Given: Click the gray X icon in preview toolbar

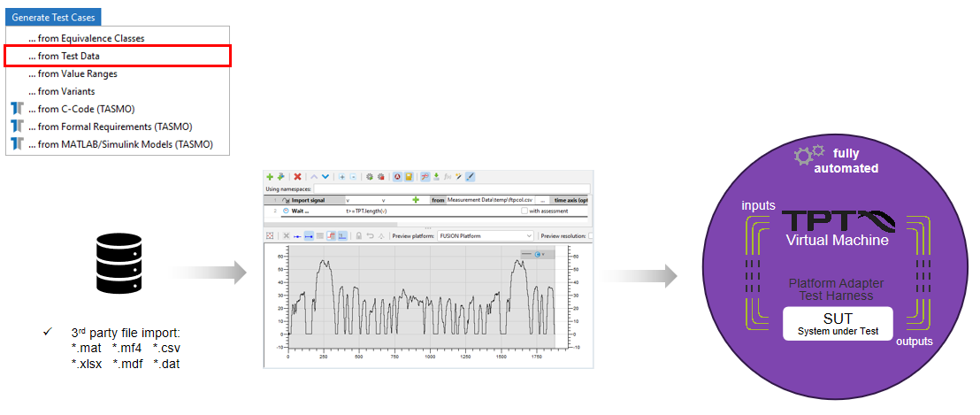Looking at the screenshot, I should click(287, 235).
